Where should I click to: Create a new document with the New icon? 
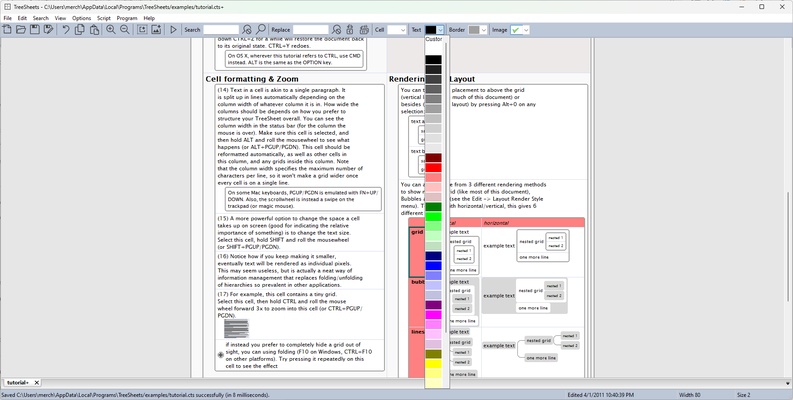(x=7, y=30)
